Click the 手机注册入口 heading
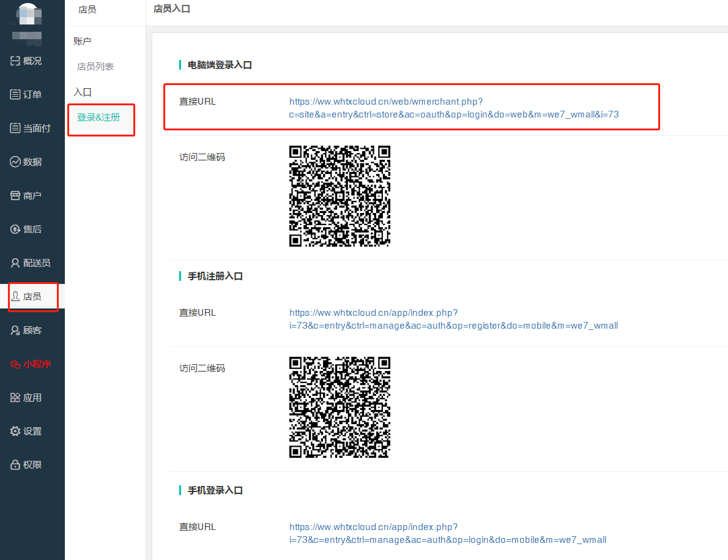Screen dimensions: 728x560 [x=215, y=276]
